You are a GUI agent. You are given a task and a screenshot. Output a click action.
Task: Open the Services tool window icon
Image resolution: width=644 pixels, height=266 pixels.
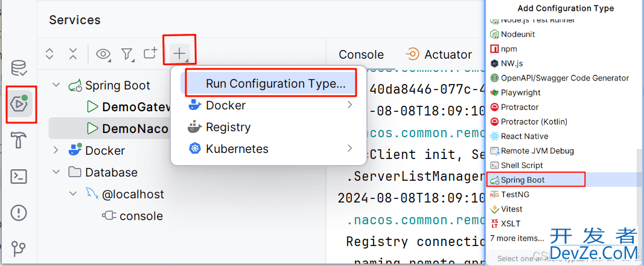click(x=19, y=105)
